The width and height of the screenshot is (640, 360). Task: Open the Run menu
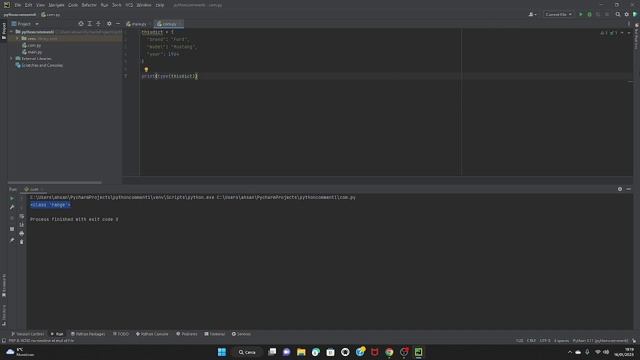[104, 5]
